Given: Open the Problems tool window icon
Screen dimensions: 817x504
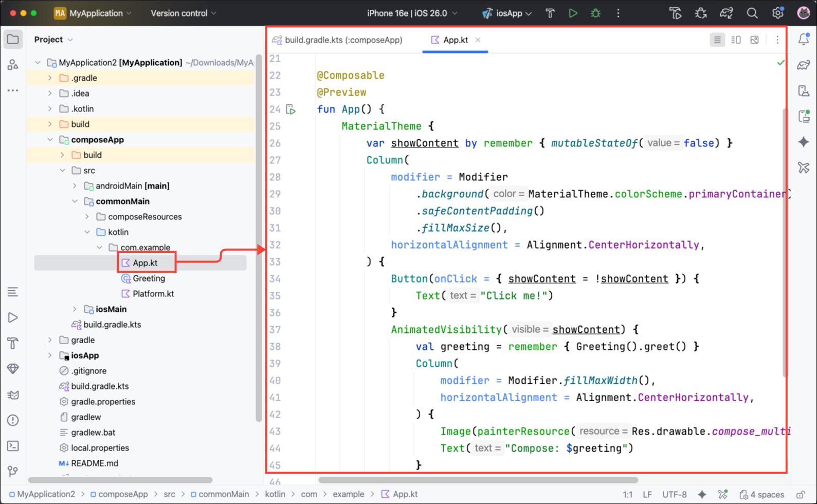Looking at the screenshot, I should pos(13,420).
